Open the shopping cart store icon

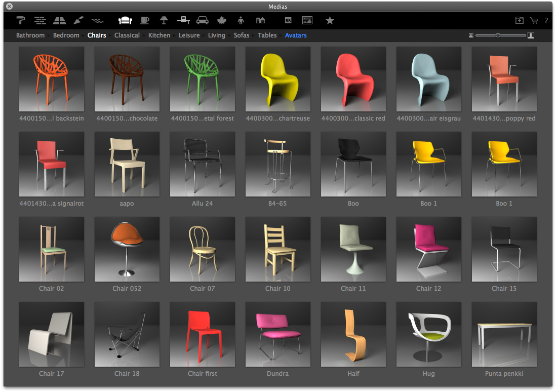pos(534,21)
